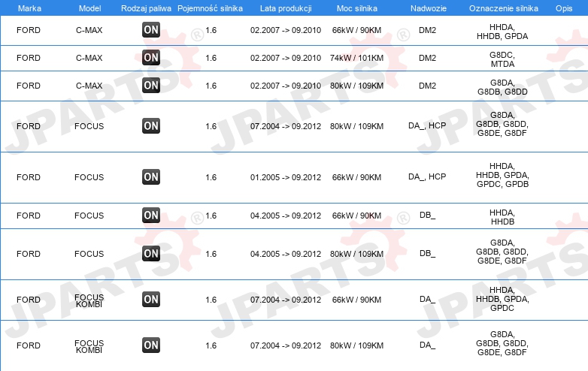The width and height of the screenshot is (588, 371).
Task: Select the C-MAX model cell in the 80kW row
Action: 89,86
